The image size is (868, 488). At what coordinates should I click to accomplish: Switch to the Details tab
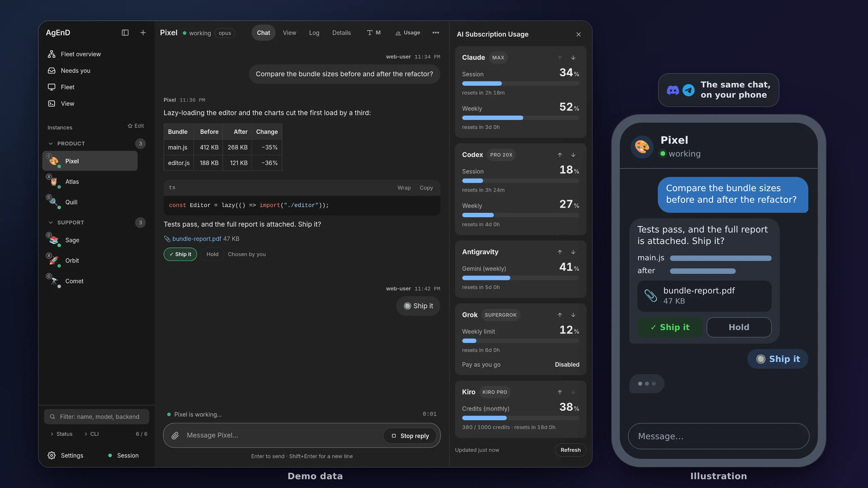(x=341, y=33)
